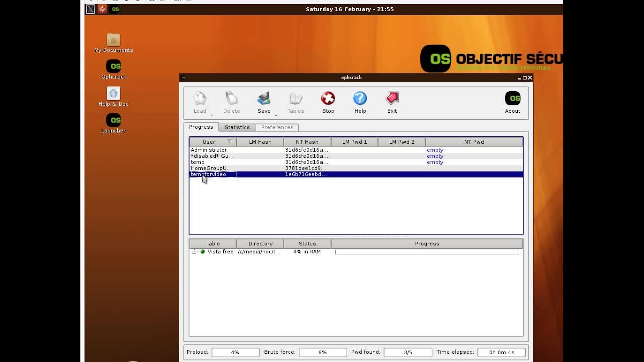644x362 pixels.
Task: Click the Time elapsed 0h 0m 4s field
Action: pos(502,353)
